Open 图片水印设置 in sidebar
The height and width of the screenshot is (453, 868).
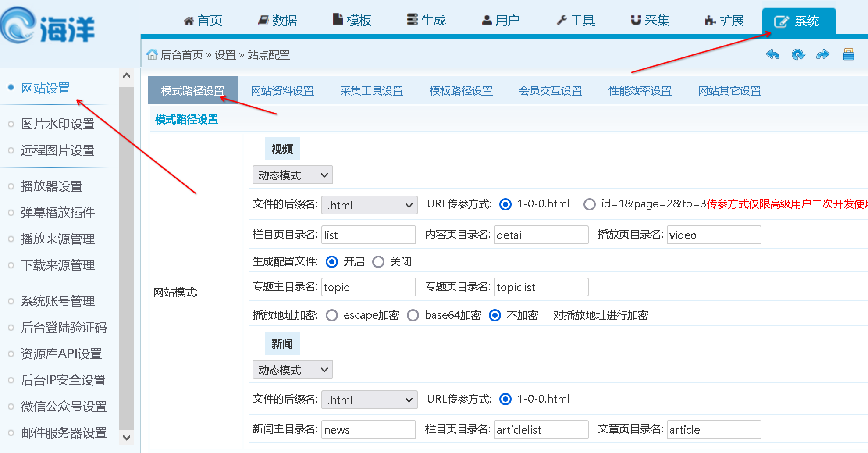pos(57,124)
